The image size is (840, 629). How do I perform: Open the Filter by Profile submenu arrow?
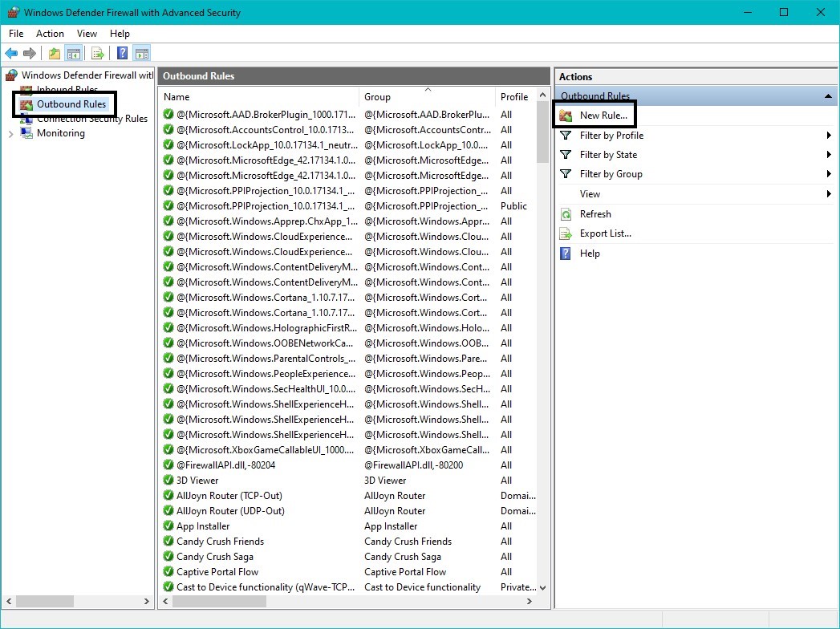[829, 136]
